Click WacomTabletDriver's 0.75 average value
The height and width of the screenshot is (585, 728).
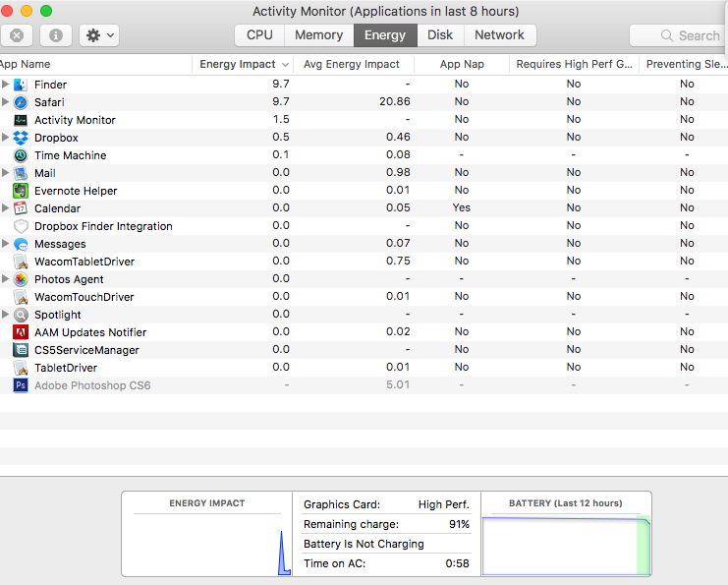coord(398,261)
